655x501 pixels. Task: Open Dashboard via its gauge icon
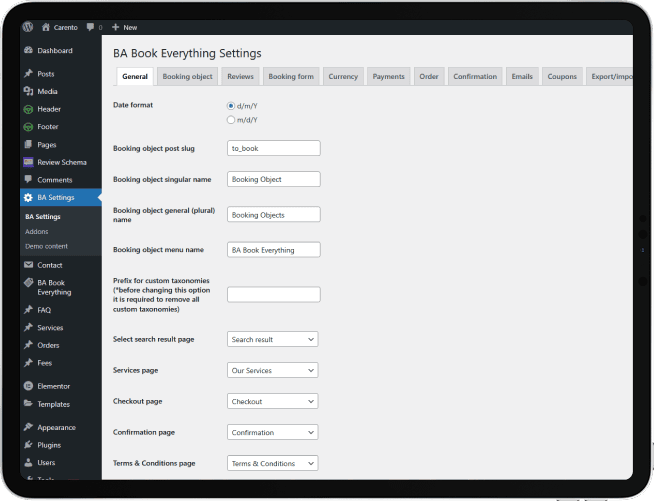point(28,51)
